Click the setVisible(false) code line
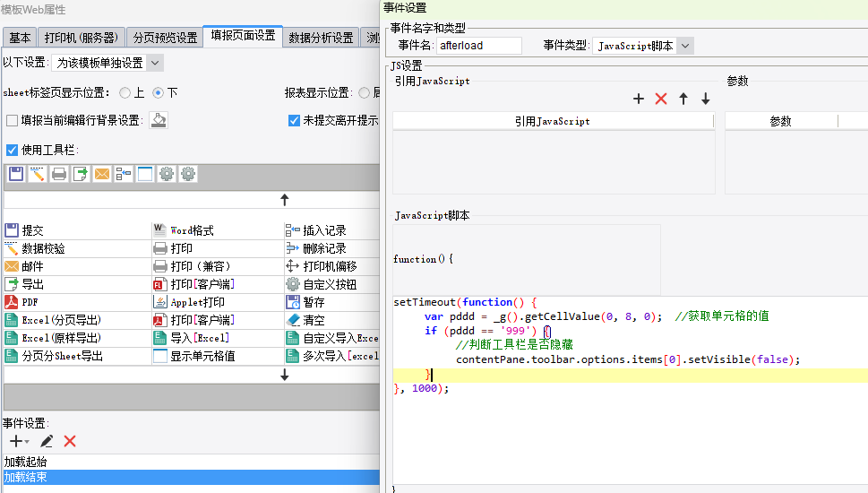Screen dimensions: 868x493 point(628,359)
